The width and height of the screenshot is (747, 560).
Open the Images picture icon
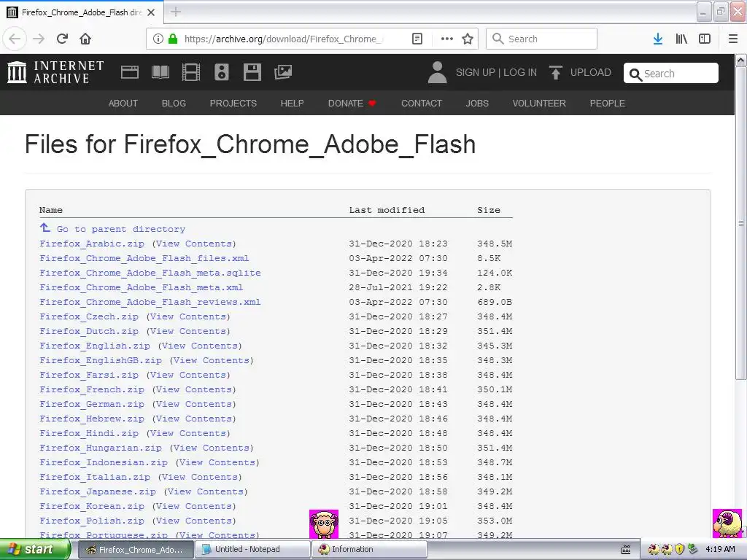pyautogui.click(x=283, y=72)
